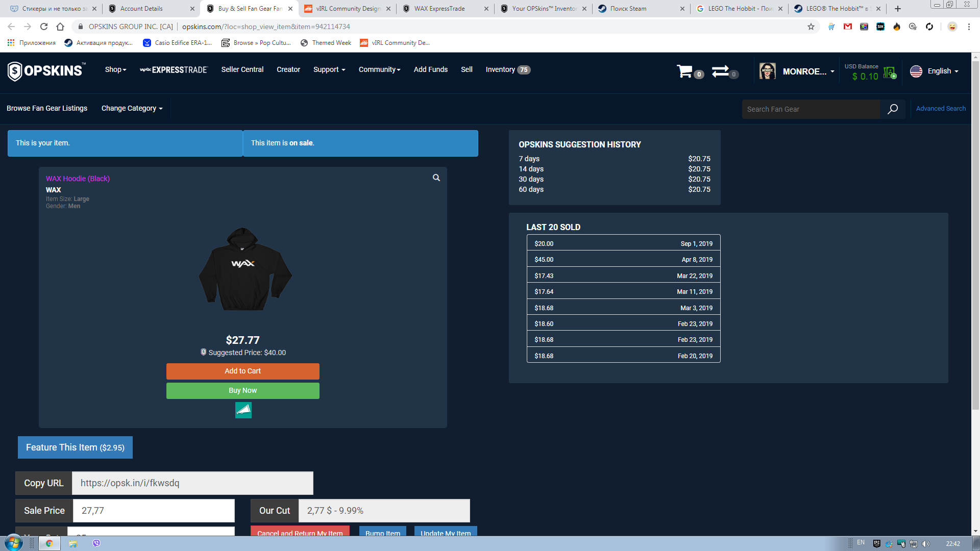Open the Apps bookmarks grid icon
Image resolution: width=980 pixels, height=551 pixels.
(11, 43)
